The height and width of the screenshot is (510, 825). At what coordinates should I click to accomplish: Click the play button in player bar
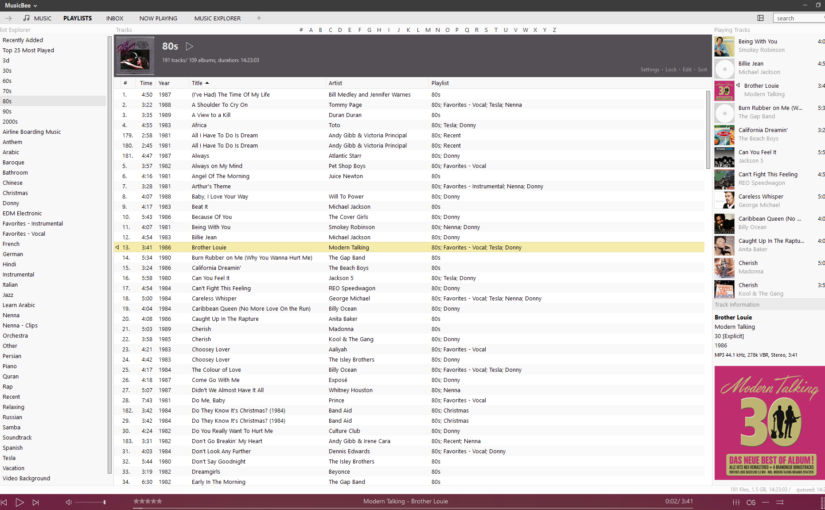pos(19,503)
